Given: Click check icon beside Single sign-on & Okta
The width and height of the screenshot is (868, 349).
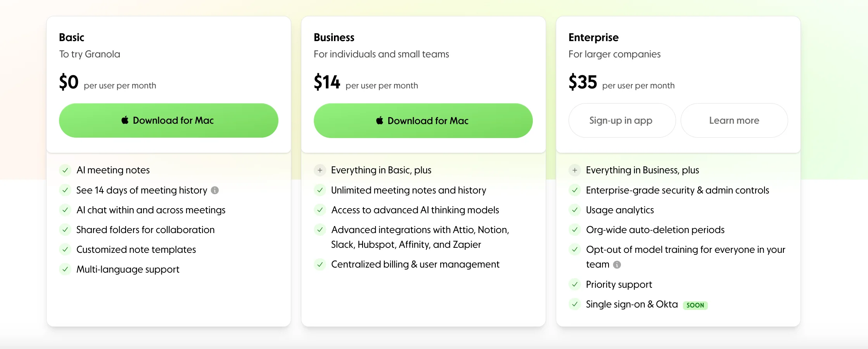Looking at the screenshot, I should pyautogui.click(x=575, y=304).
